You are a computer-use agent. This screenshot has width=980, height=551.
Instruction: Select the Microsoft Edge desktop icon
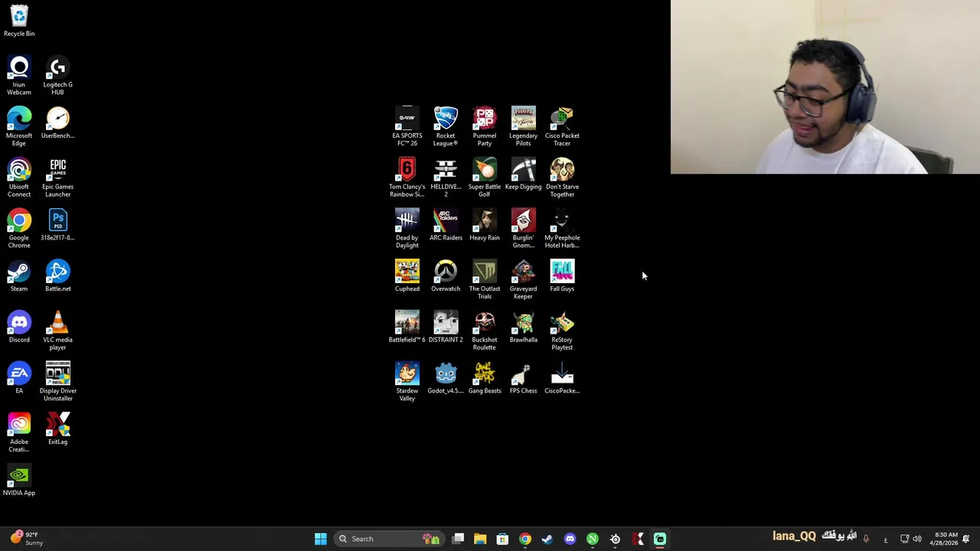pos(19,126)
